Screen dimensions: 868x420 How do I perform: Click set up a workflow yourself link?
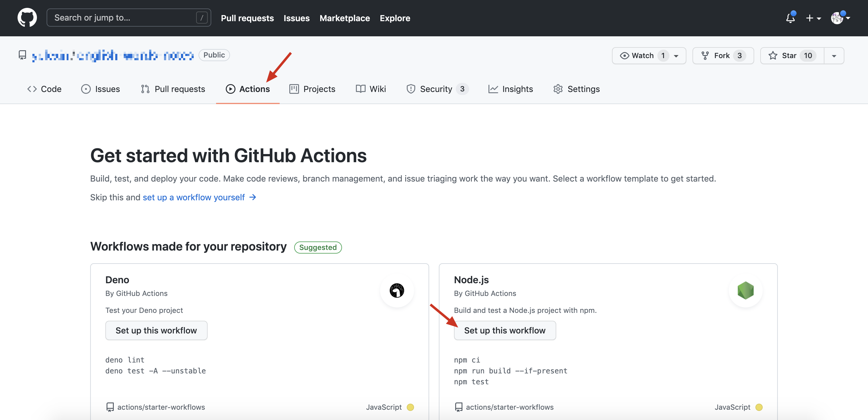point(199,197)
